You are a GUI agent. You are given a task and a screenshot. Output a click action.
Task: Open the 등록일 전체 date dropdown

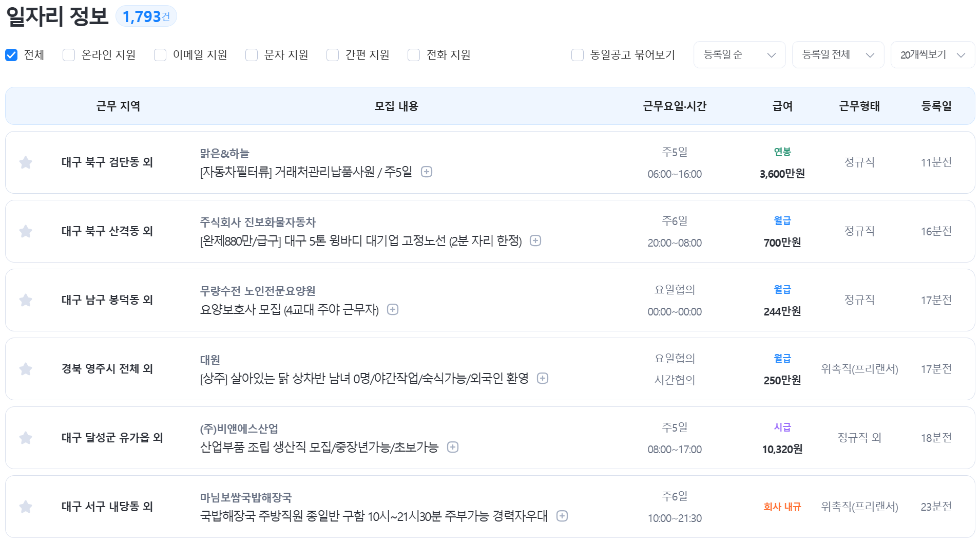coord(838,55)
